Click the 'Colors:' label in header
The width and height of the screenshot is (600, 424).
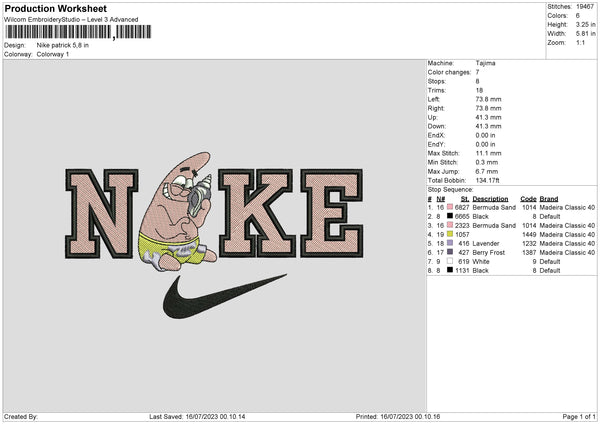(x=557, y=16)
